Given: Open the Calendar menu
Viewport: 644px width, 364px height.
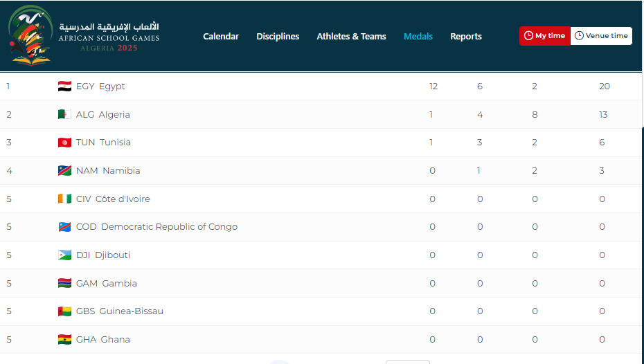Looking at the screenshot, I should [x=221, y=37].
